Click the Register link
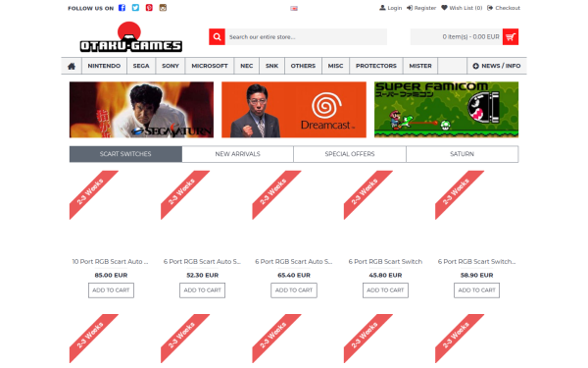This screenshot has width=588, height=368. tap(421, 8)
